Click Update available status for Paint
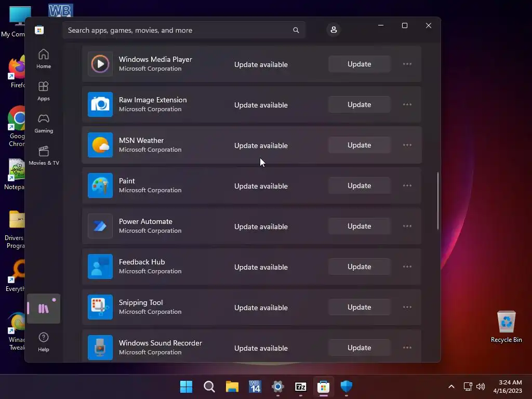 261,186
